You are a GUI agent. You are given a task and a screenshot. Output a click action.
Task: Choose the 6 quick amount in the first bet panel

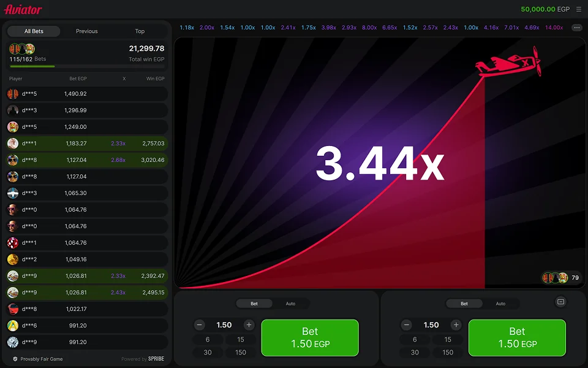click(x=208, y=339)
